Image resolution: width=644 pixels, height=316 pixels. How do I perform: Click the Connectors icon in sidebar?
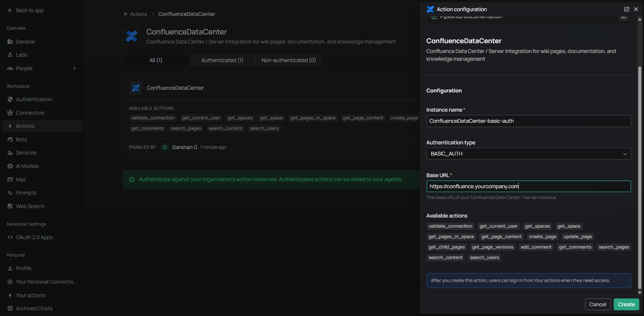point(10,113)
